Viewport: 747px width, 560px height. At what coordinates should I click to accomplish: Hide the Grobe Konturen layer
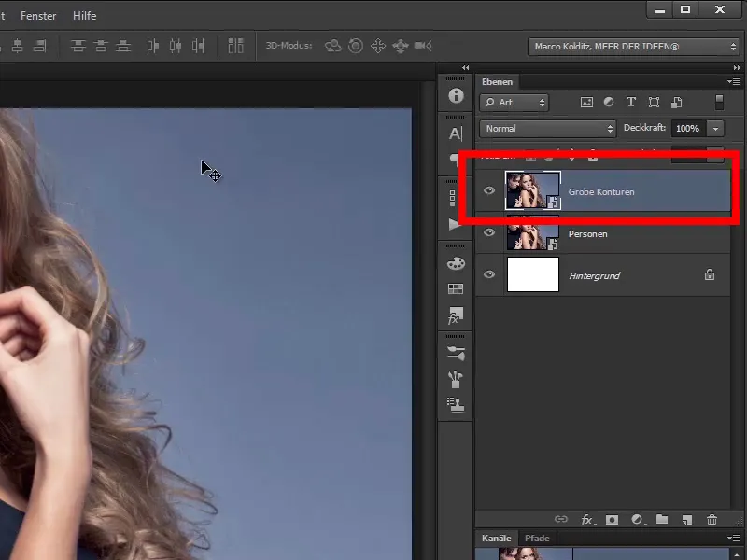(489, 190)
